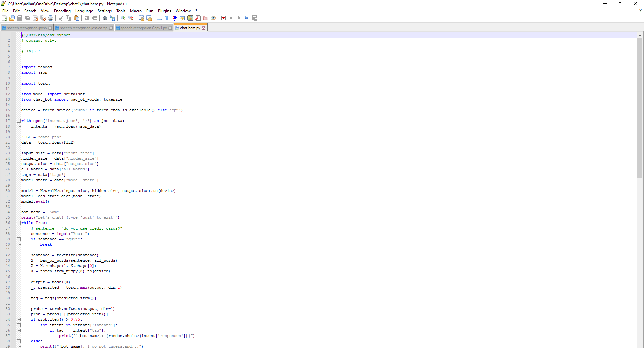Image resolution: width=644 pixels, height=348 pixels.
Task: Collapse the 'if sentence == quit' fold at line 39
Action: click(19, 239)
